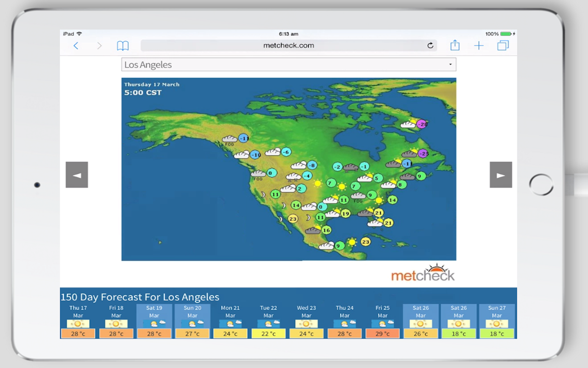The width and height of the screenshot is (588, 368).
Task: Click the Safari forward navigation arrow
Action: (99, 46)
